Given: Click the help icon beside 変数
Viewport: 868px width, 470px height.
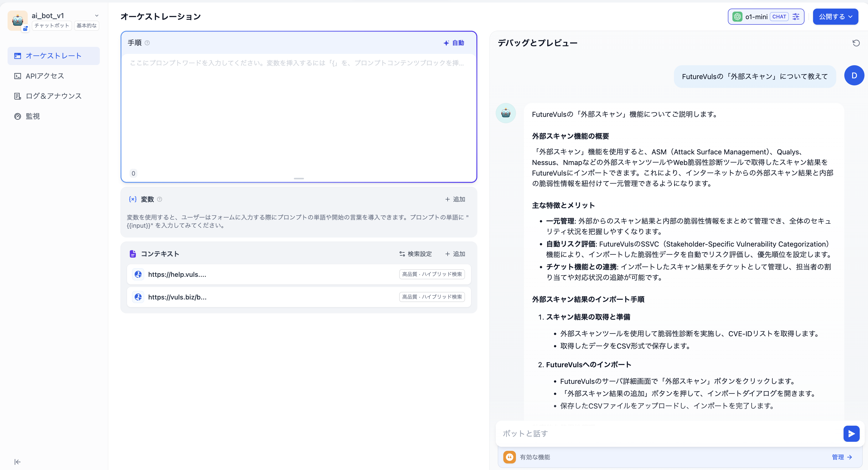Looking at the screenshot, I should [160, 199].
